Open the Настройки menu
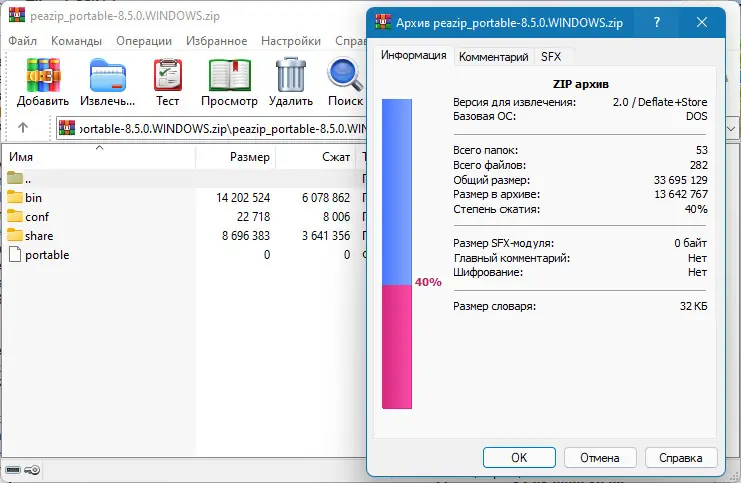Screen dimensions: 741x483 pos(291,41)
